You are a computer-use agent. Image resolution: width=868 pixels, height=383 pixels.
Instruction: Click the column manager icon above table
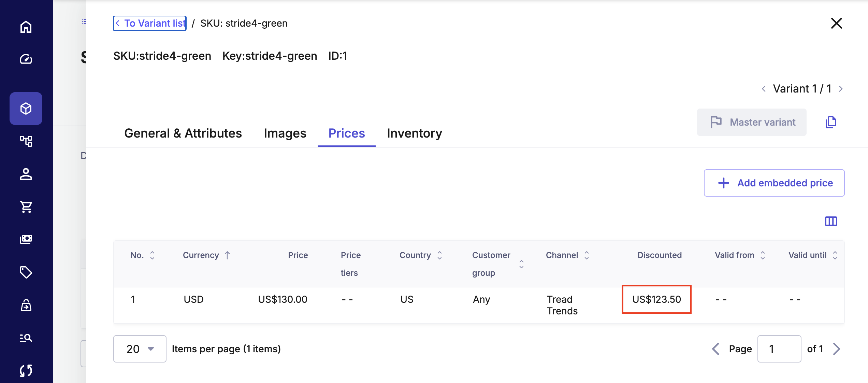[831, 221]
